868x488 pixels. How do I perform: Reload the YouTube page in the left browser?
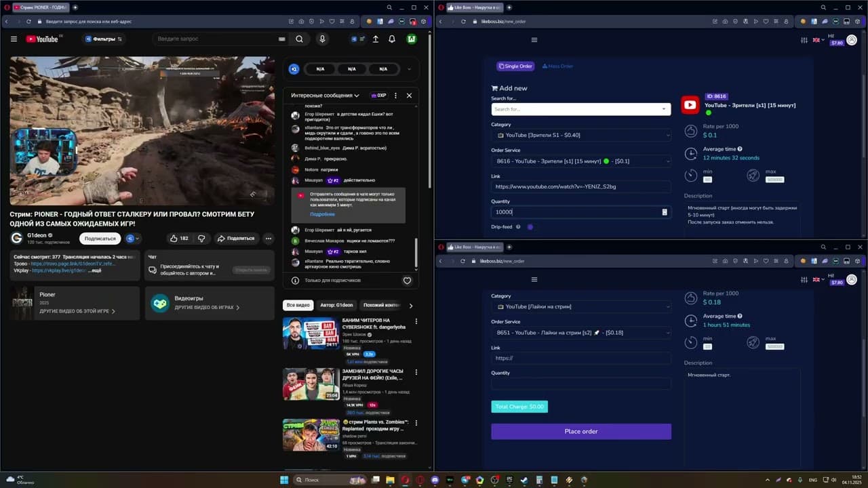tap(29, 22)
